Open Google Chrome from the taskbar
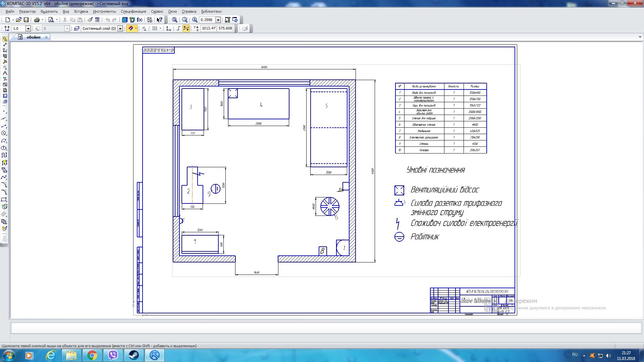Viewport: 644px width, 362px height. coord(92,355)
